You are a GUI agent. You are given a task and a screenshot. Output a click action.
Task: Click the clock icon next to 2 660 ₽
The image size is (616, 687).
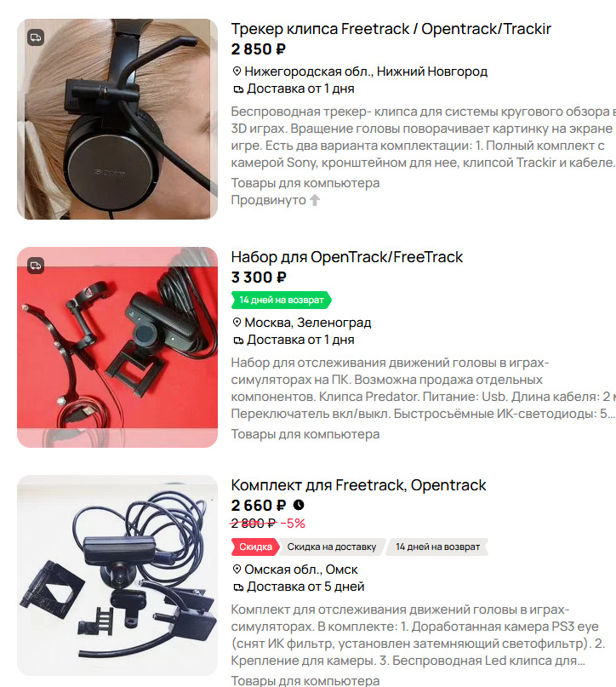299,505
